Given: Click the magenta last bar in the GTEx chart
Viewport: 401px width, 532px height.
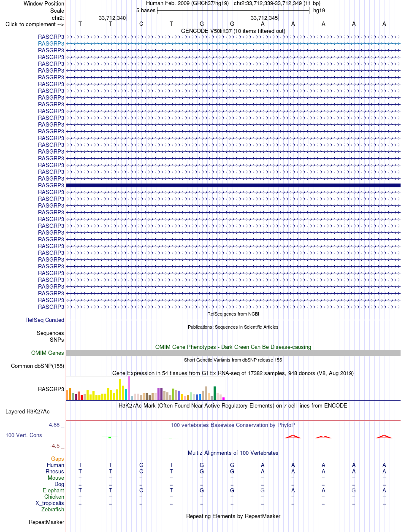Looking at the screenshot, I should (x=224, y=399).
